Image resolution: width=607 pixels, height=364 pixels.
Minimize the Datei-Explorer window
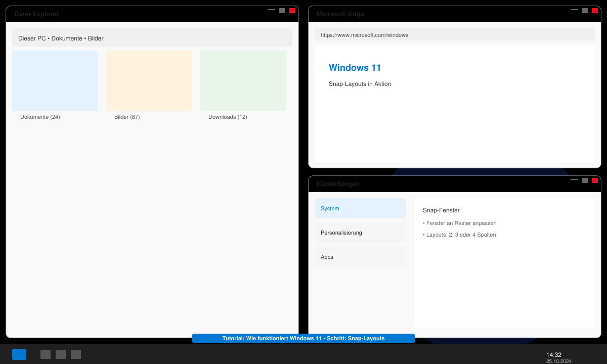(x=272, y=10)
